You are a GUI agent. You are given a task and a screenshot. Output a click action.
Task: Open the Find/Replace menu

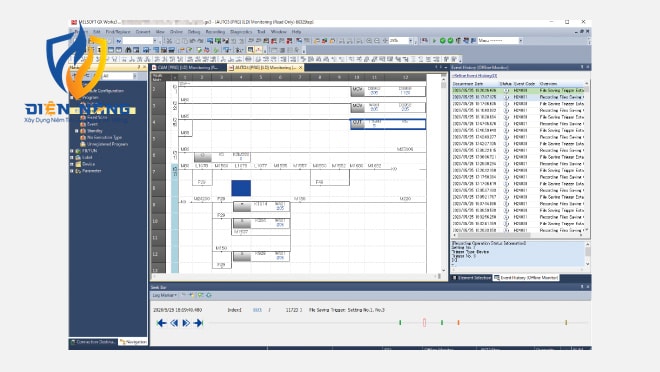(x=118, y=32)
